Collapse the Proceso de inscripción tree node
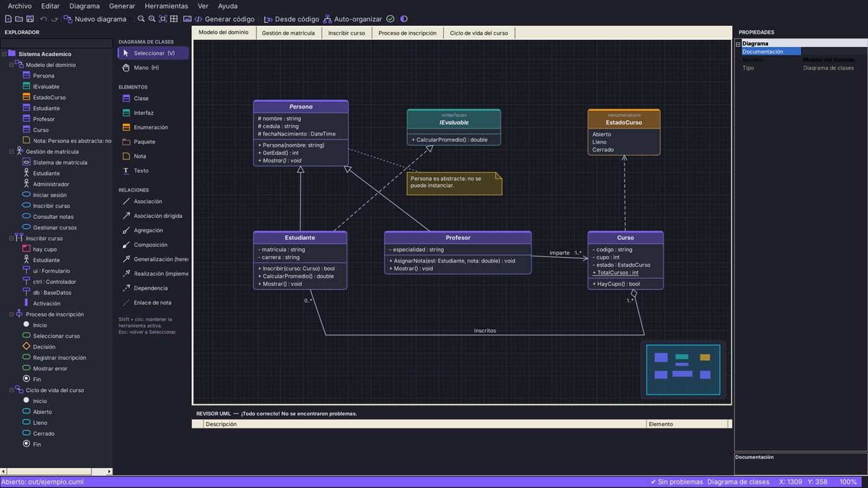This screenshot has height=488, width=868. tap(11, 314)
